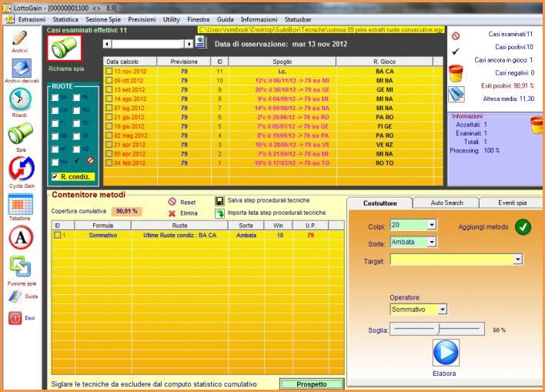Click the Prospetto button
The width and height of the screenshot is (545, 392).
pos(310,384)
